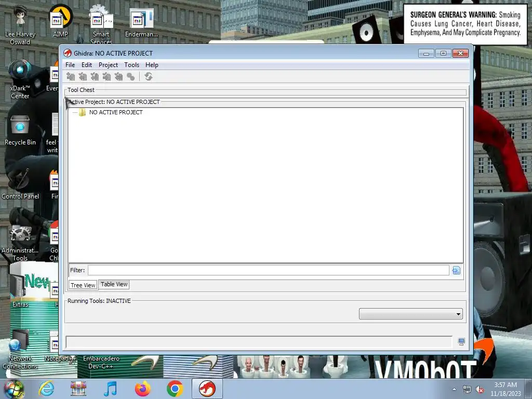Maximize the Ghidra window
The image size is (532, 399).
tap(443, 54)
